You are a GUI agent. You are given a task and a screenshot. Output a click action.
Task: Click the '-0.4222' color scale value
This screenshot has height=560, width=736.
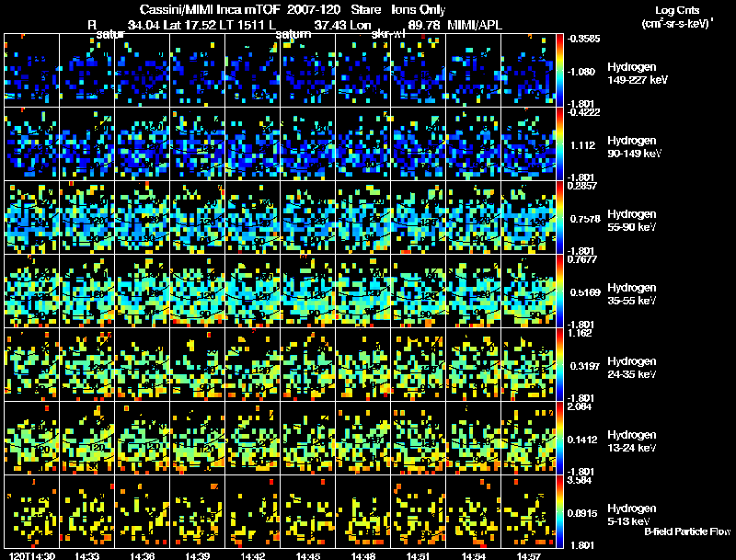point(583,111)
